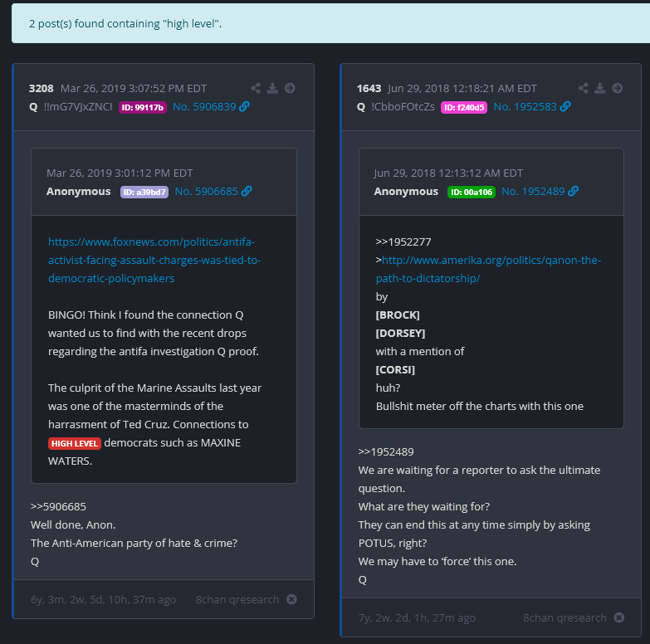The image size is (650, 644).
Task: Open post number No. 5906685
Action: pos(207,192)
